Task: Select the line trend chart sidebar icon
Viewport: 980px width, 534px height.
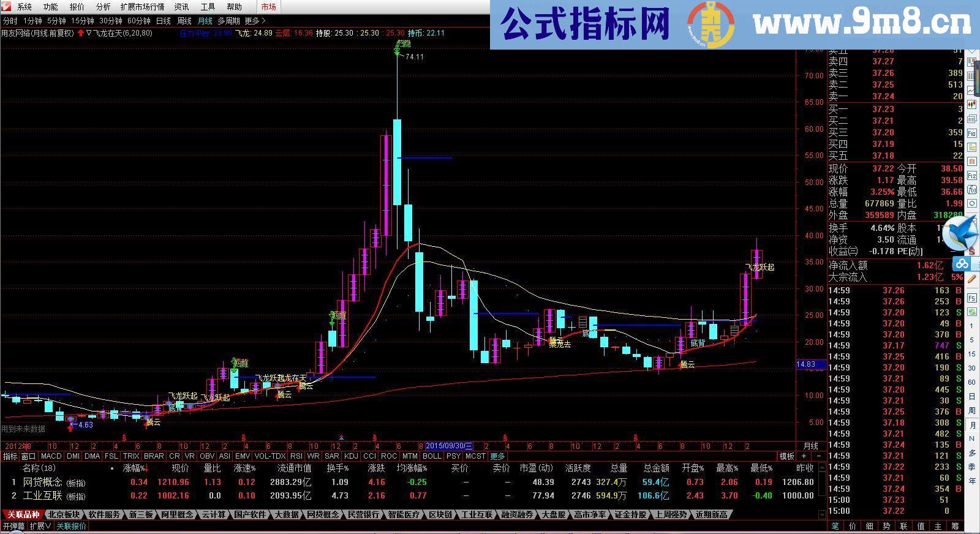Action: (x=971, y=89)
